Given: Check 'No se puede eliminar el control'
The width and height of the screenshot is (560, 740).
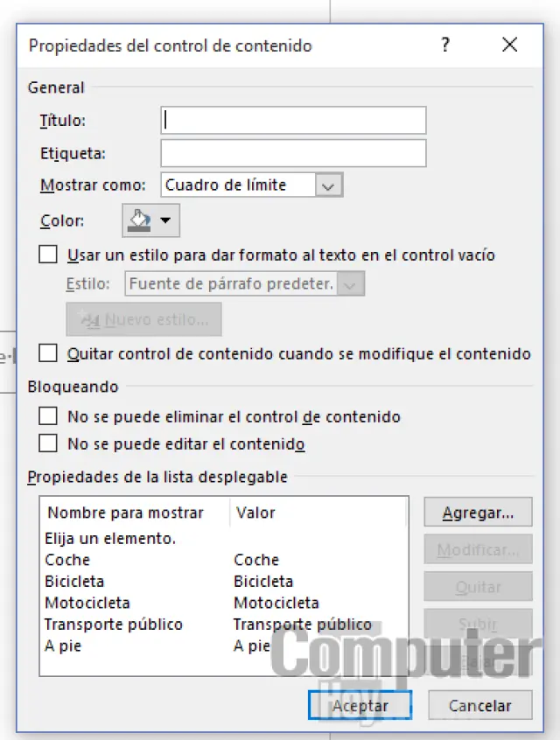Looking at the screenshot, I should [49, 416].
